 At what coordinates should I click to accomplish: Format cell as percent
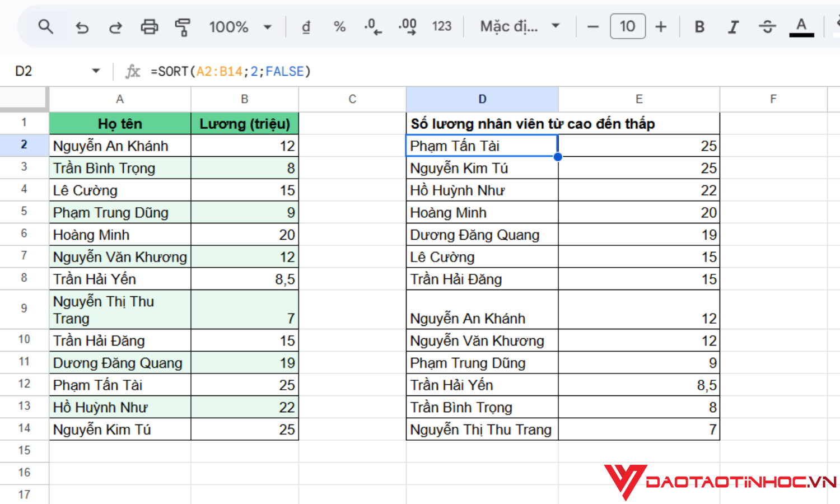point(339,27)
